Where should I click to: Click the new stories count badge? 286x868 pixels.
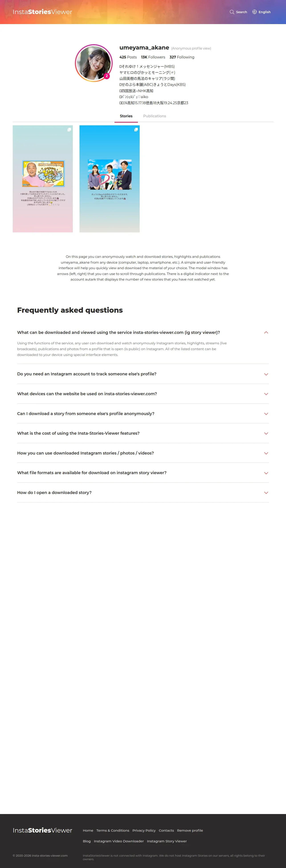107,76
